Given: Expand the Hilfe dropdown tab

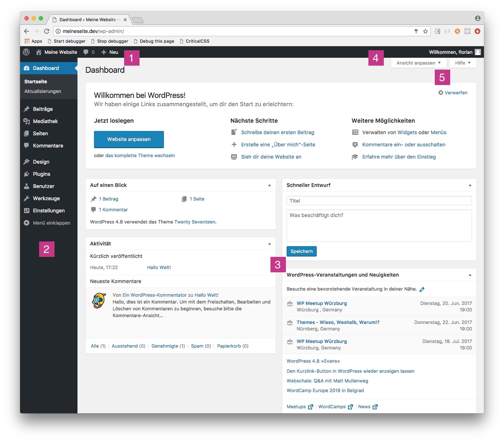Looking at the screenshot, I should click(462, 63).
